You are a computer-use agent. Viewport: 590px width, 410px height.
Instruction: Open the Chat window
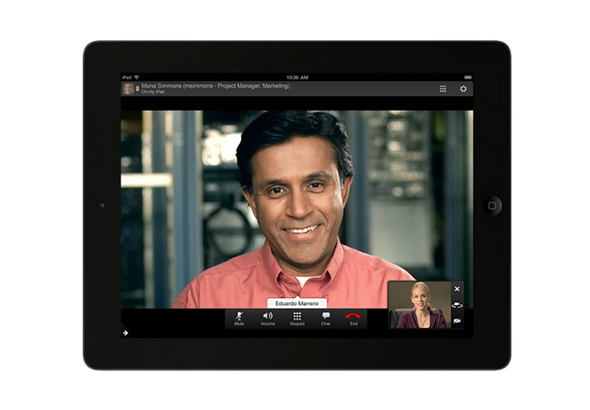click(325, 319)
